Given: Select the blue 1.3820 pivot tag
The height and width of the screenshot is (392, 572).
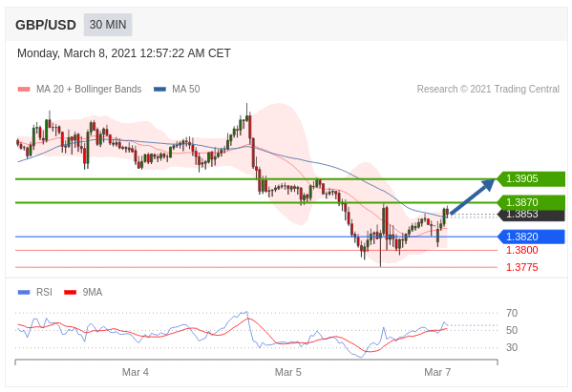Looking at the screenshot, I should coord(531,237).
